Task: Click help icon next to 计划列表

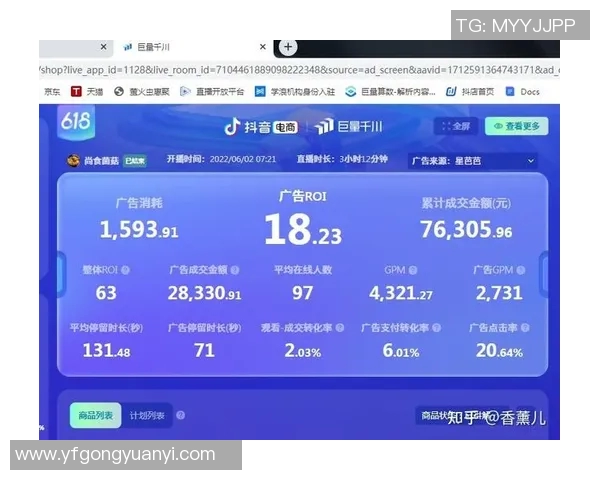Action: (x=181, y=415)
